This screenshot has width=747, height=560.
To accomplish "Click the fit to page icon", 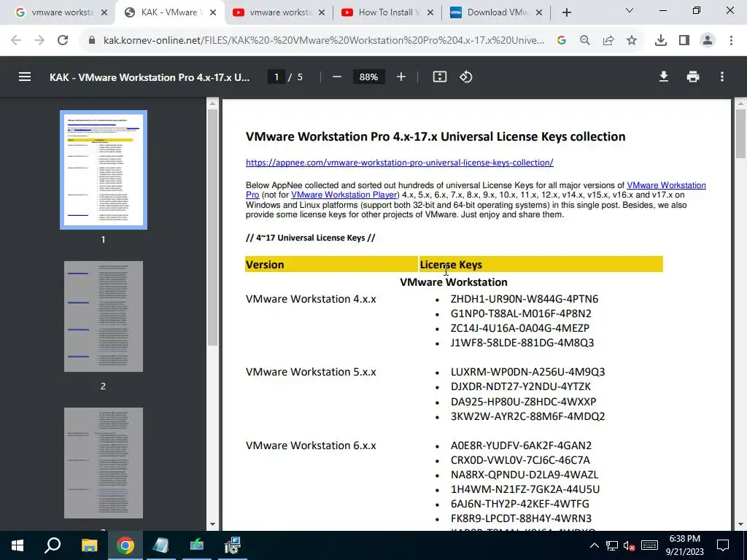I will click(x=440, y=77).
